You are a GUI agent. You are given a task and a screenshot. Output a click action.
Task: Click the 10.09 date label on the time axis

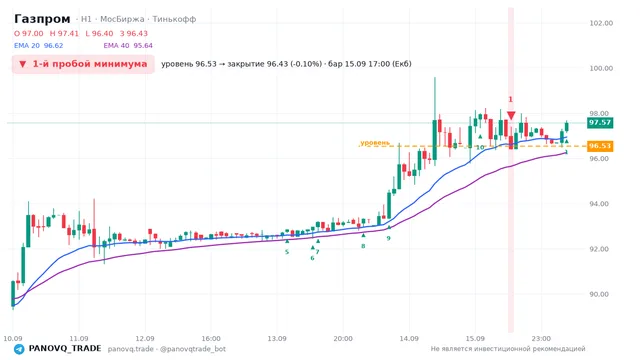(x=13, y=338)
